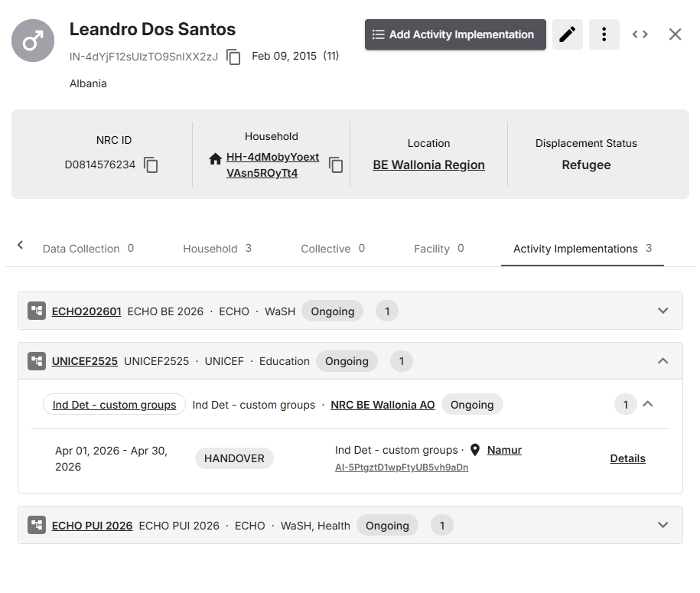
Task: Copy the household ID
Action: click(x=336, y=165)
